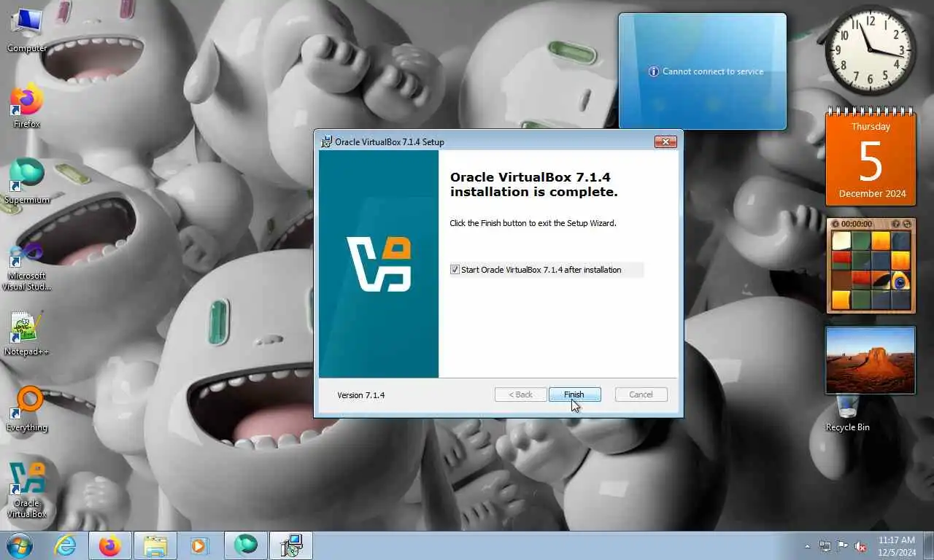The height and width of the screenshot is (560, 934).
Task: Click the installer icon in the setup title bar
Action: point(326,141)
